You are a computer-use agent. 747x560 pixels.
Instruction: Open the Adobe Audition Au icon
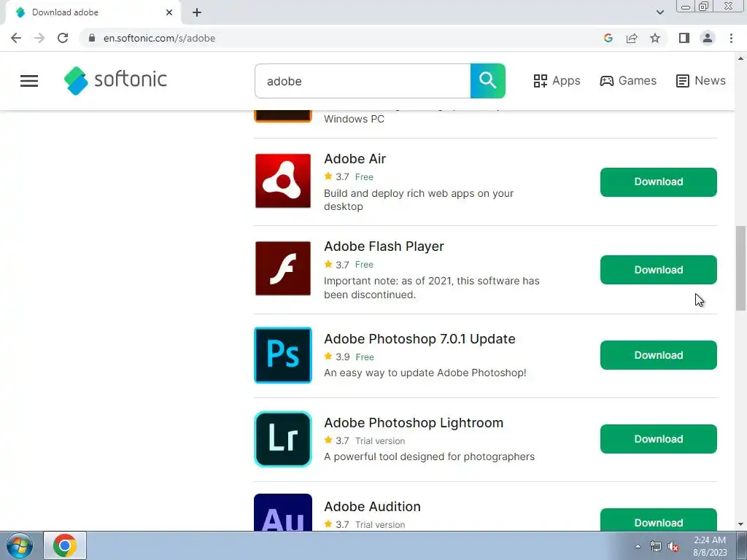(x=283, y=513)
